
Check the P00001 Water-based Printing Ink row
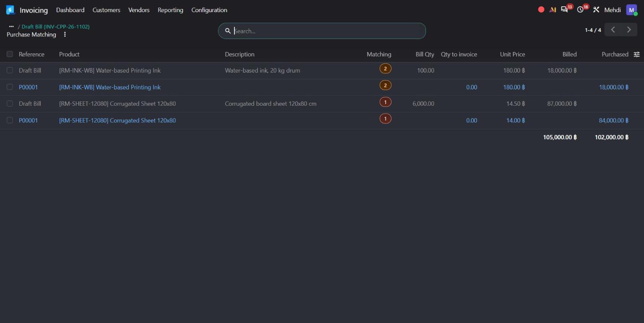[10, 87]
